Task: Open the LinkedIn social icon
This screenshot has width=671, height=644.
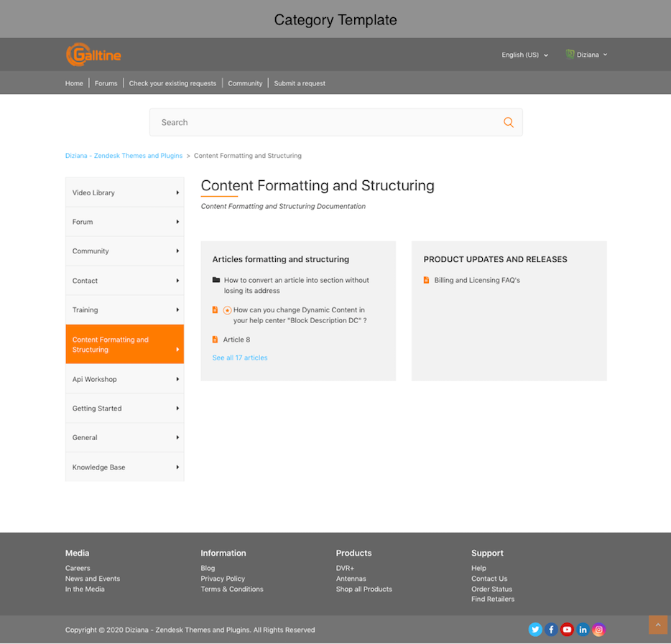Action: click(x=583, y=630)
